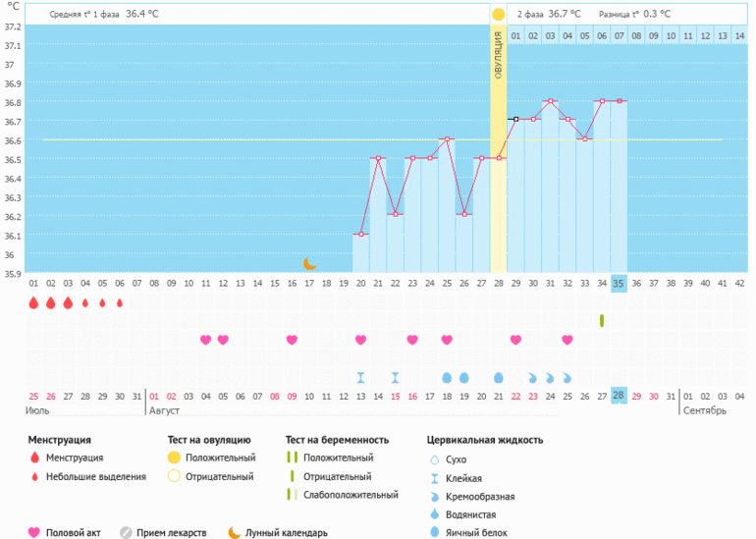Select highlighted cycle day 35 on the axis
Viewport: 756px width, 539px height.
[619, 283]
